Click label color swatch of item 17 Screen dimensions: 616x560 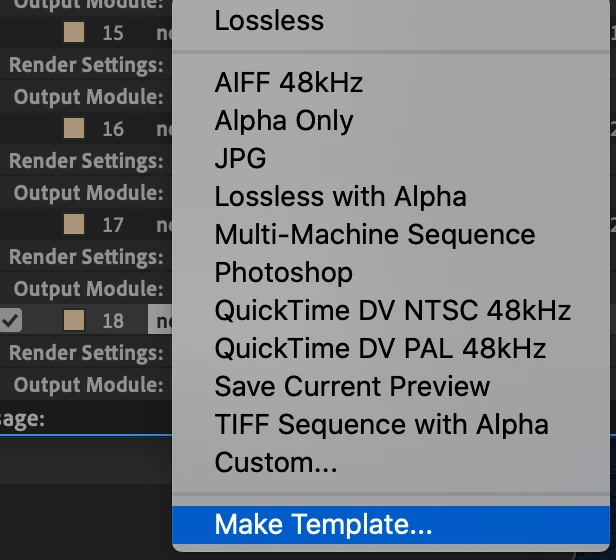point(74,225)
